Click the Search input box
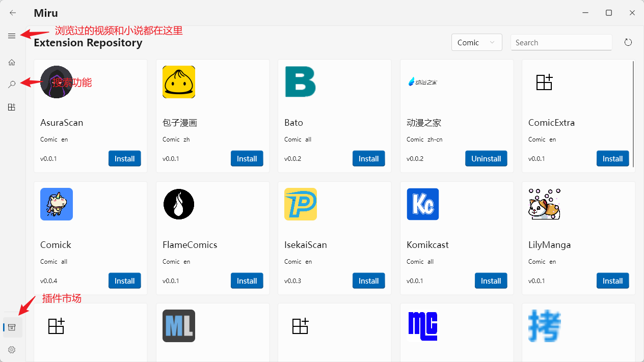Viewport: 644px width, 362px height. tap(560, 42)
